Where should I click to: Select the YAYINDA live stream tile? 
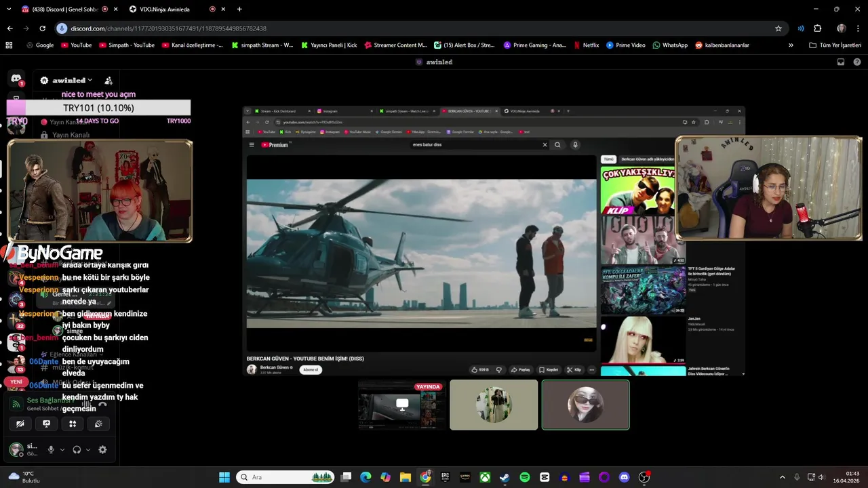401,405
